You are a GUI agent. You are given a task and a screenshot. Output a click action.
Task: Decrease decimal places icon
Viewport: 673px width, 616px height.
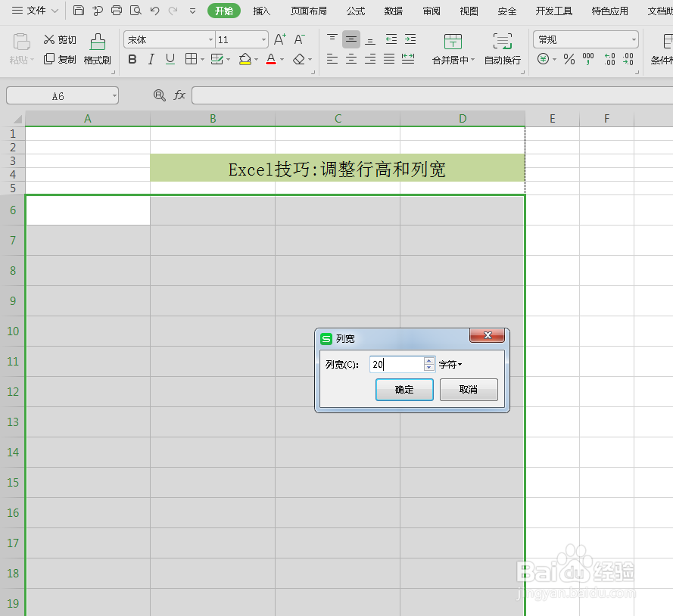(x=628, y=59)
